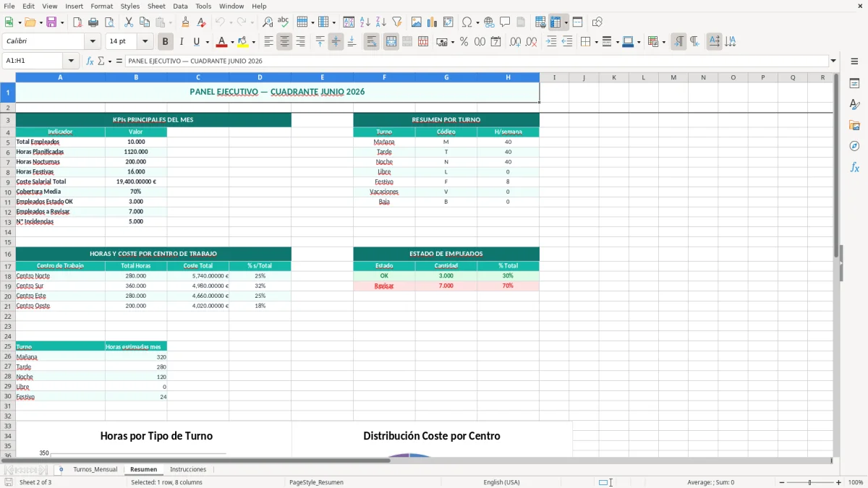
Task: Toggle Italic formatting
Action: [181, 42]
